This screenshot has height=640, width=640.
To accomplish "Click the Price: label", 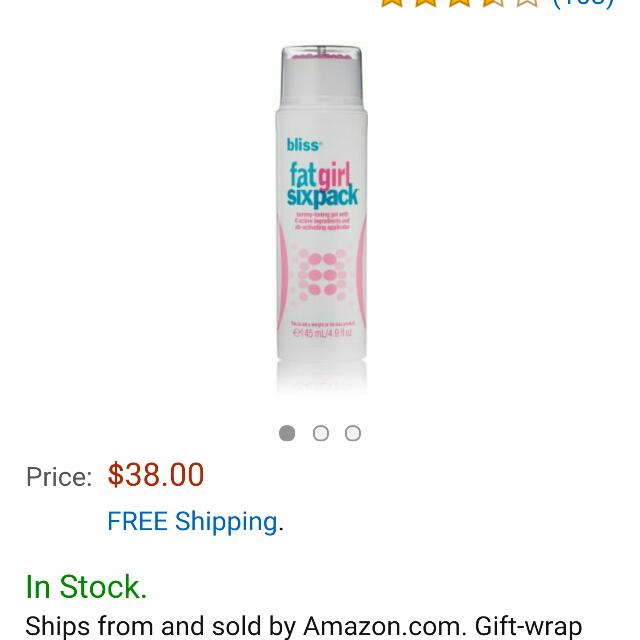I will [59, 477].
